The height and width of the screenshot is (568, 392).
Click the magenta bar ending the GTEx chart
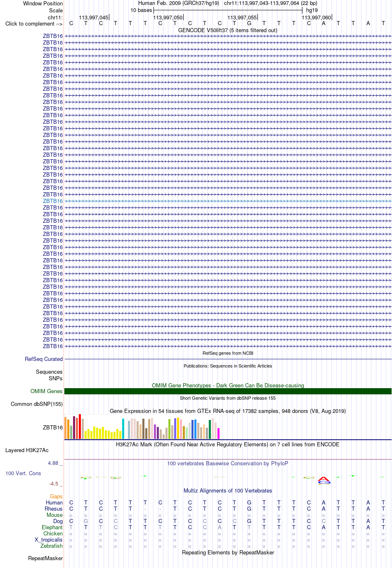(x=218, y=433)
